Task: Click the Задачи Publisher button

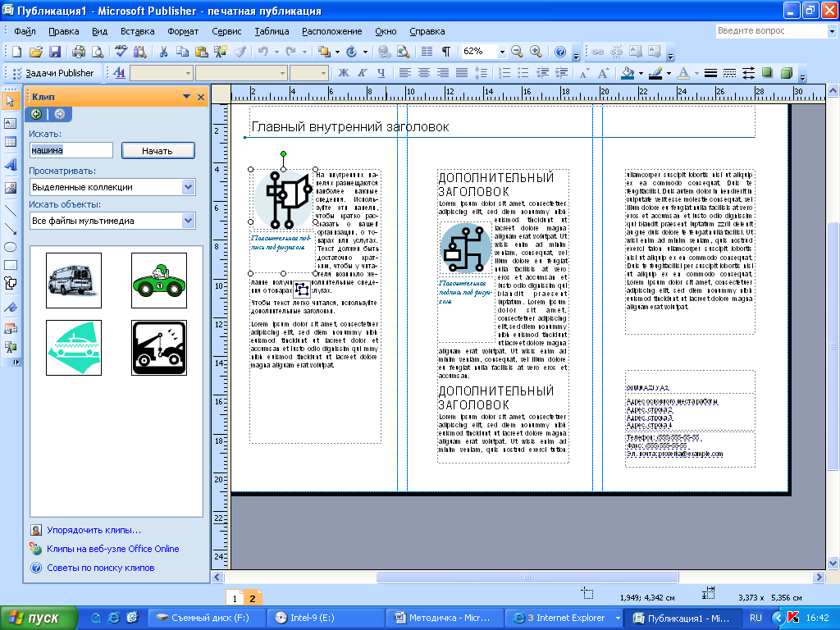Action: [52, 73]
